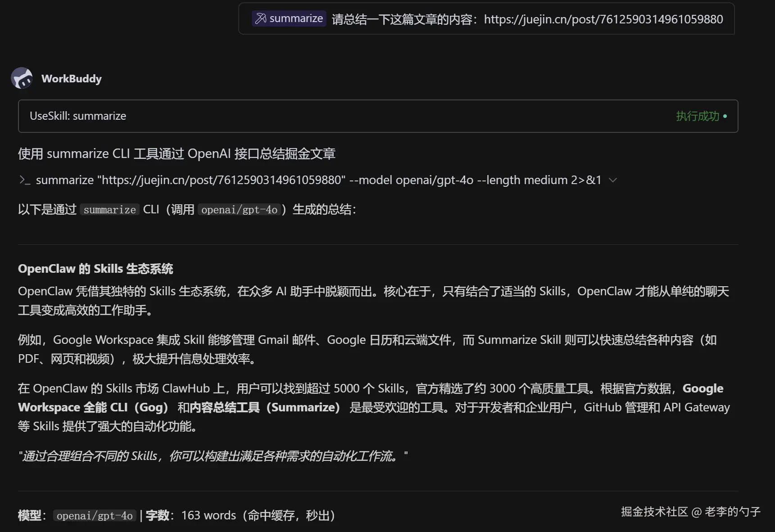Open the juejin.cn article URL in the prompt

click(x=603, y=19)
